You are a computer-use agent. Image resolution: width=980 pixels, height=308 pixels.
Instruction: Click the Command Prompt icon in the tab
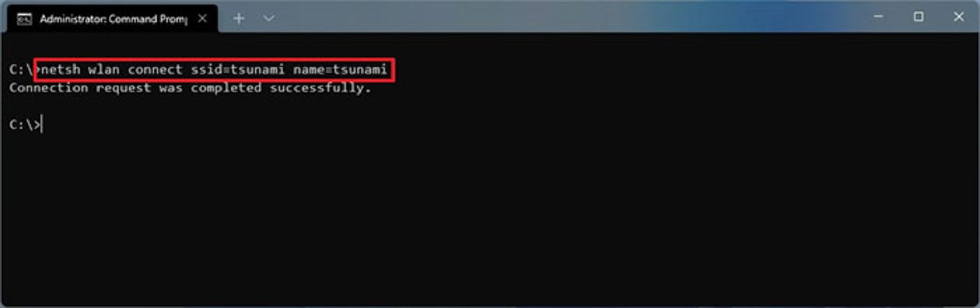(24, 19)
